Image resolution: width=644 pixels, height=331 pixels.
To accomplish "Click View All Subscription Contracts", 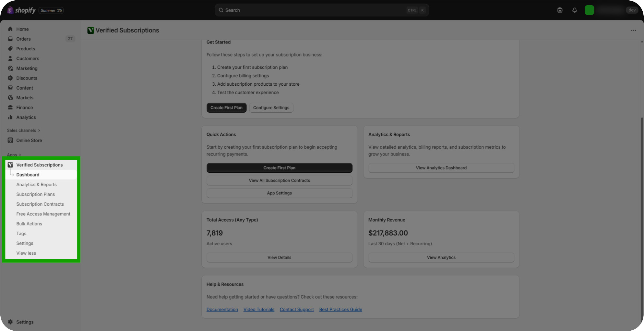I will (279, 180).
